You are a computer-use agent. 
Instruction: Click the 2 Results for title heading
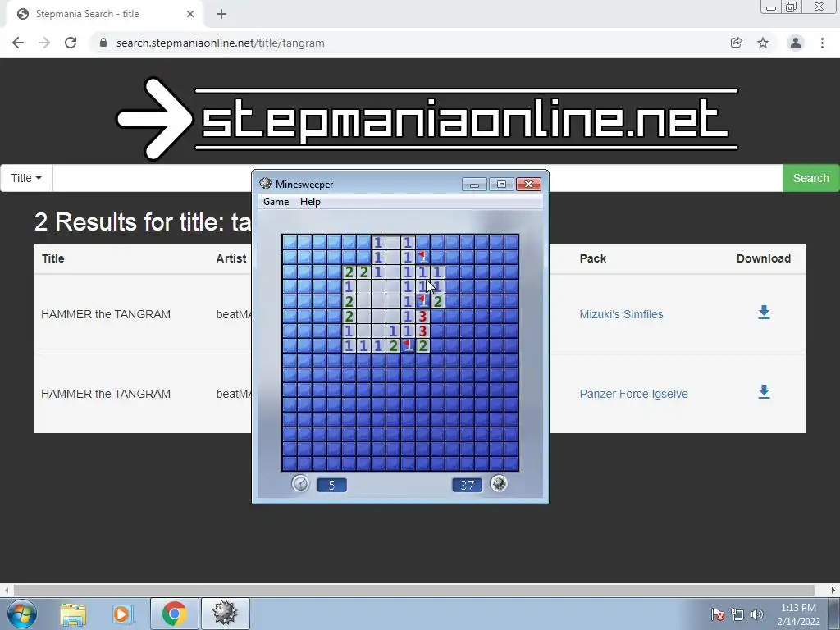[143, 221]
